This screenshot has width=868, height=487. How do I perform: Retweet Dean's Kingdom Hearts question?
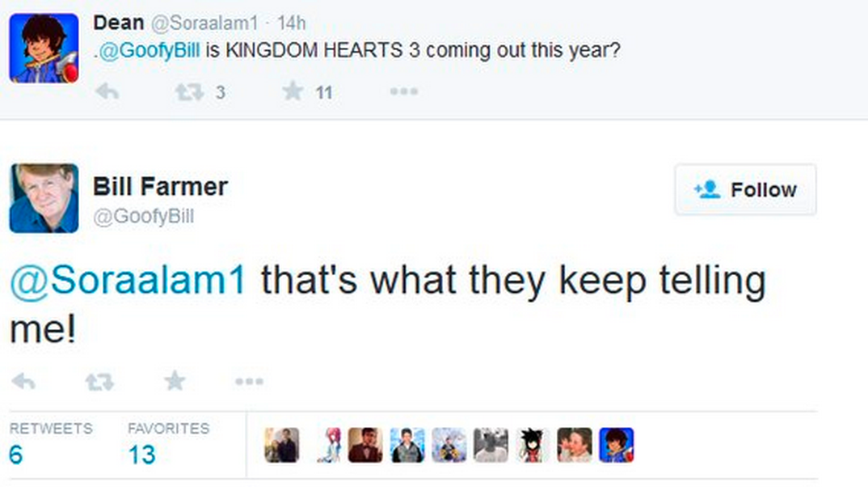click(x=189, y=92)
